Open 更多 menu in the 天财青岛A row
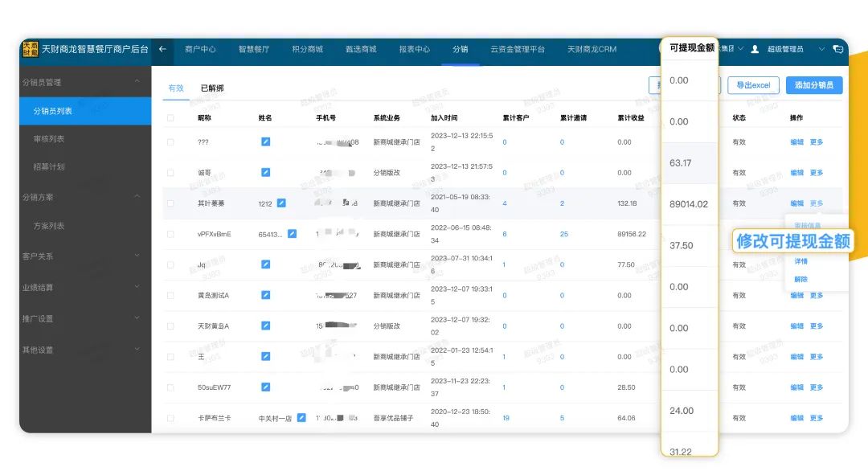 (x=816, y=326)
